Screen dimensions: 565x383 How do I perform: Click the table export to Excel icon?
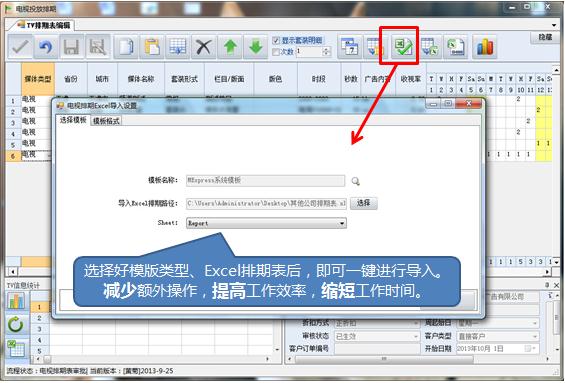coord(430,47)
